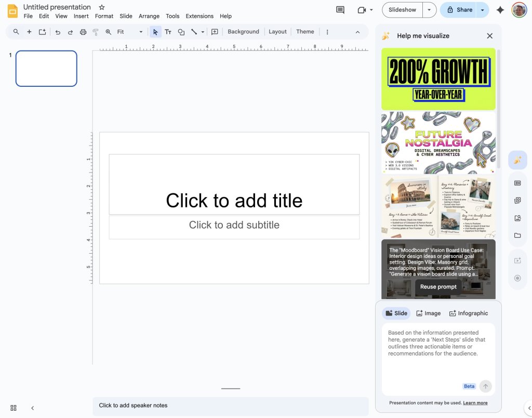
Task: Switch generation mode to Image
Action: 429,313
